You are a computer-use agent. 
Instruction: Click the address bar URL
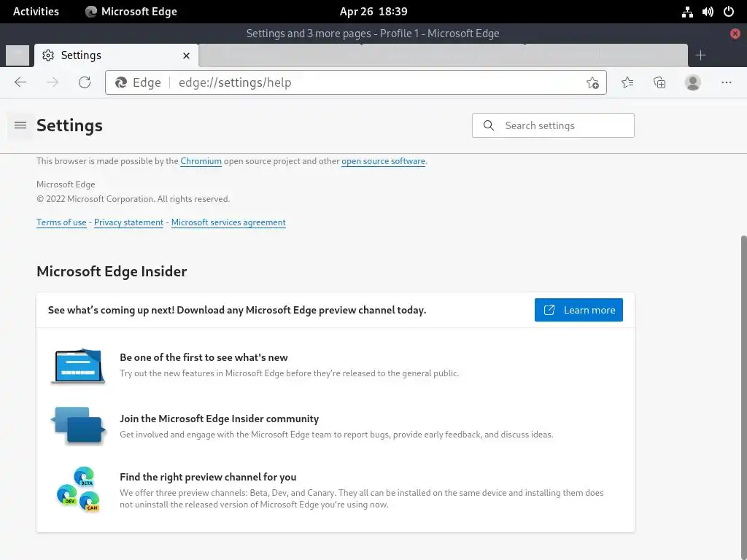click(x=235, y=82)
